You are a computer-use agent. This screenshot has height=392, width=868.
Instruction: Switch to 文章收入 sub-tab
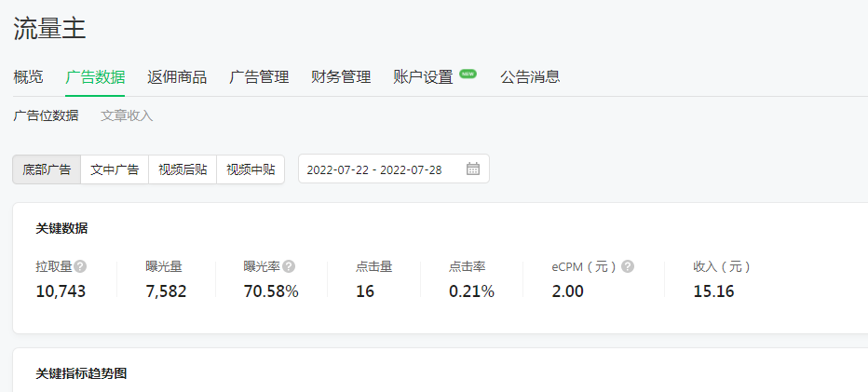(x=127, y=115)
